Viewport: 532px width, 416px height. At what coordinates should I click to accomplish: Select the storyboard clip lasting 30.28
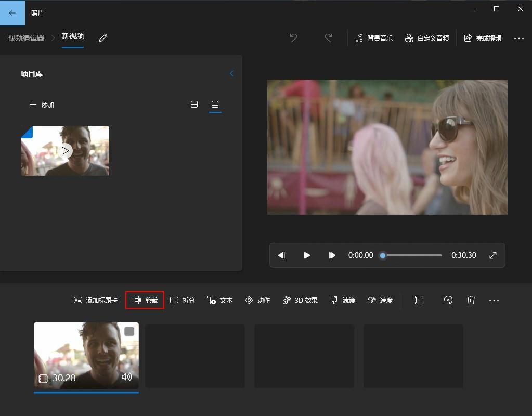click(x=86, y=355)
